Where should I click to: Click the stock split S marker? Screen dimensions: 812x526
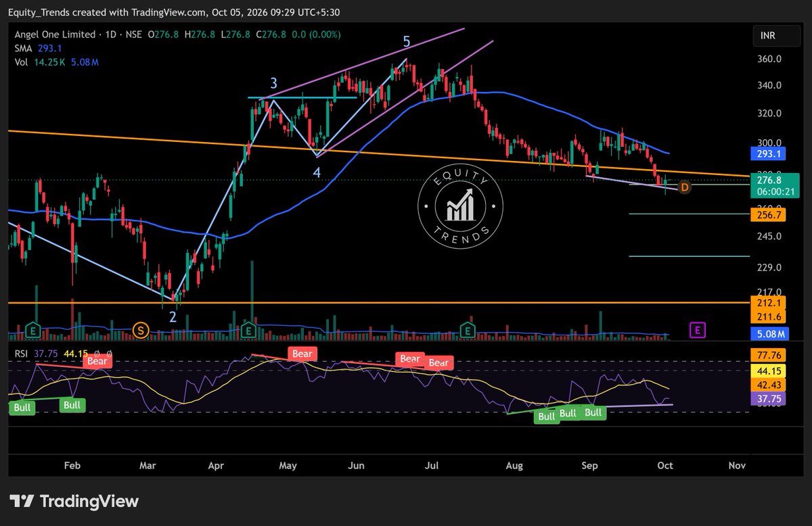coord(141,330)
